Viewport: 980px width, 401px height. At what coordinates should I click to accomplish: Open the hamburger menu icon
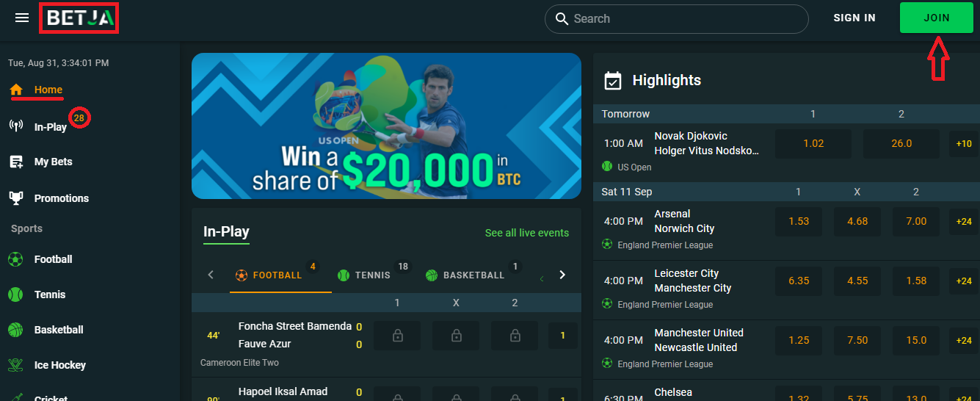[22, 18]
